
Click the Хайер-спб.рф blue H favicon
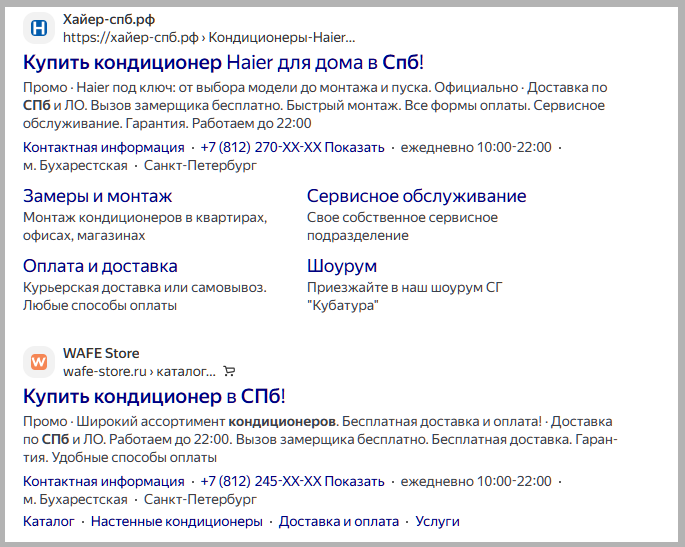(x=39, y=28)
